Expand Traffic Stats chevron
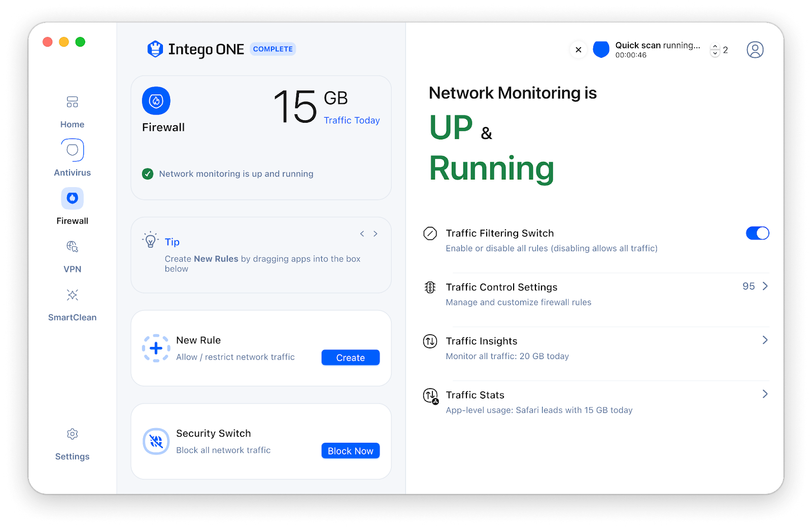812x528 pixels. [x=765, y=394]
